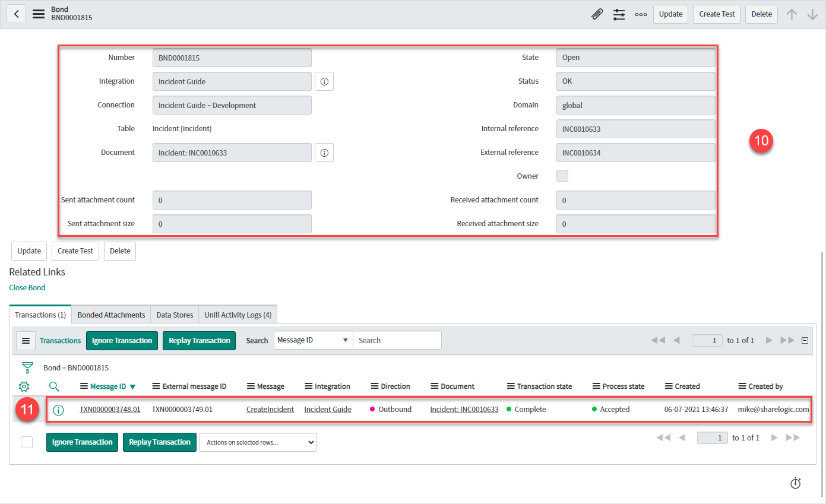Click the back arrow in the Bond header
The width and height of the screenshot is (826, 504).
coord(16,14)
